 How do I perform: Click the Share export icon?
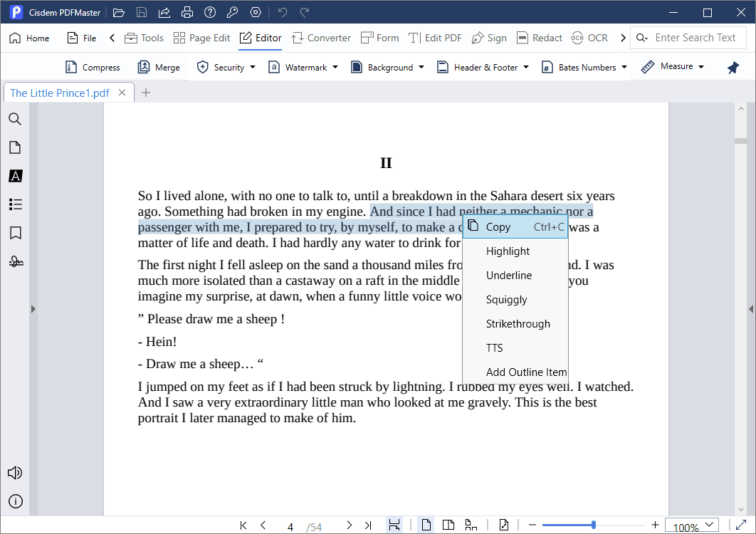click(x=164, y=13)
